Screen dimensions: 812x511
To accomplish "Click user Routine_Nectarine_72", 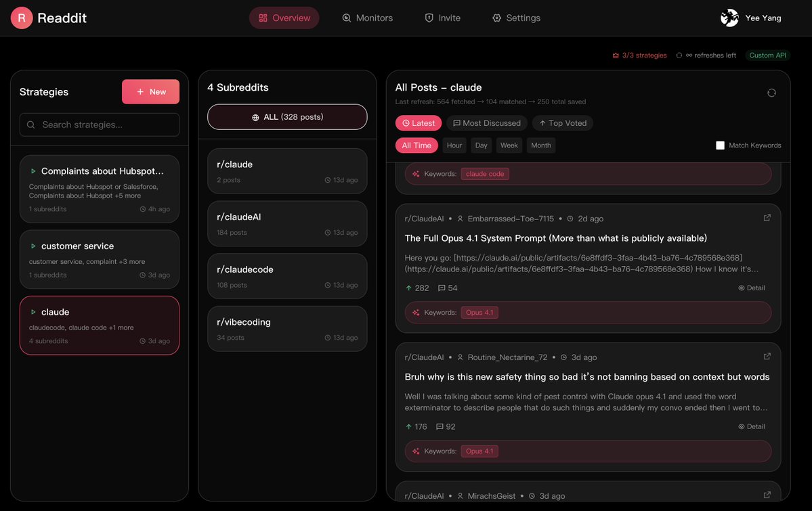I will pos(507,358).
